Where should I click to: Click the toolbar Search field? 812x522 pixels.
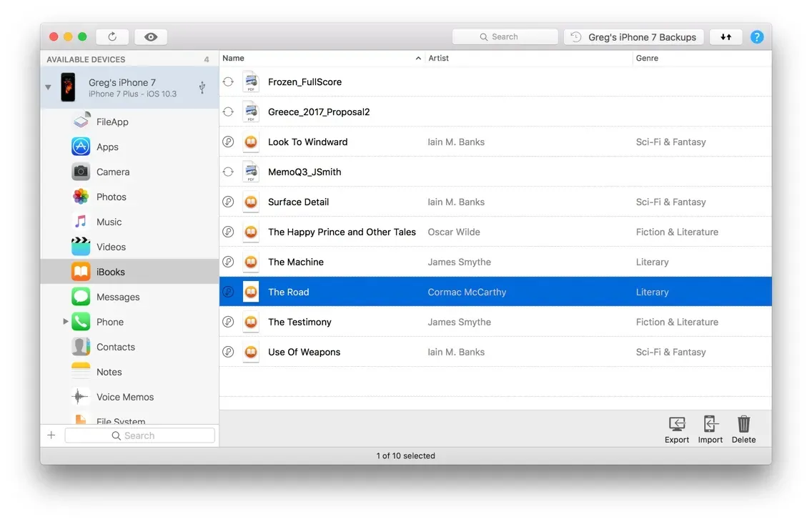tap(505, 37)
